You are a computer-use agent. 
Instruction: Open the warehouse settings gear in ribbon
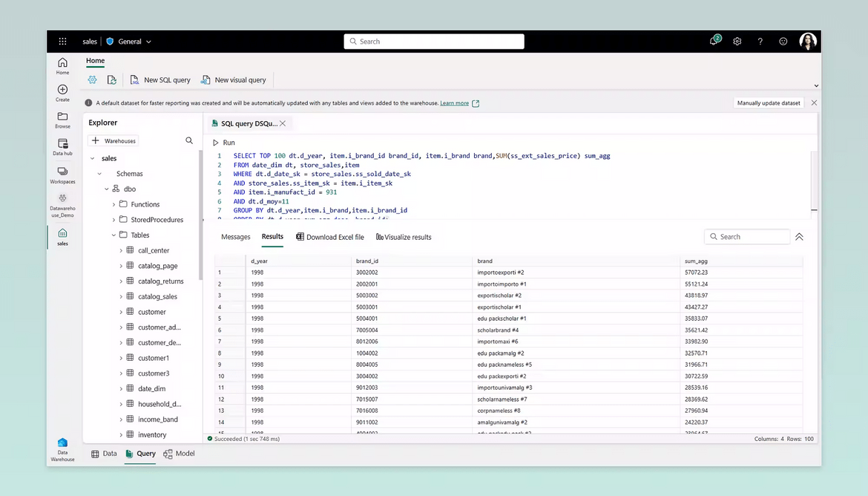(93, 79)
